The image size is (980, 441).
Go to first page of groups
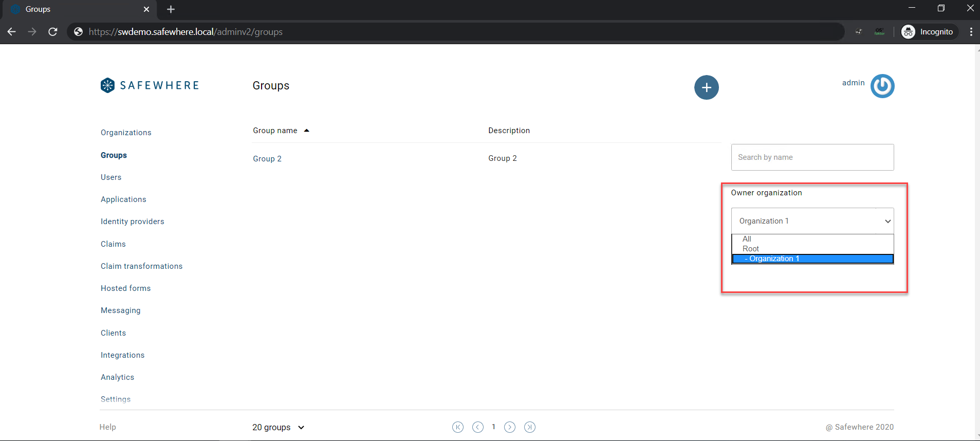click(x=457, y=427)
